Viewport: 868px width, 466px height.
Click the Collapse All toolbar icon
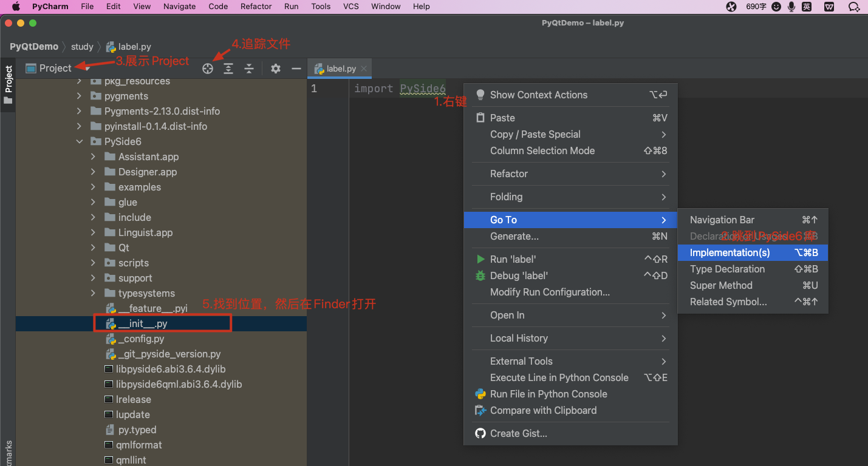pyautogui.click(x=249, y=69)
